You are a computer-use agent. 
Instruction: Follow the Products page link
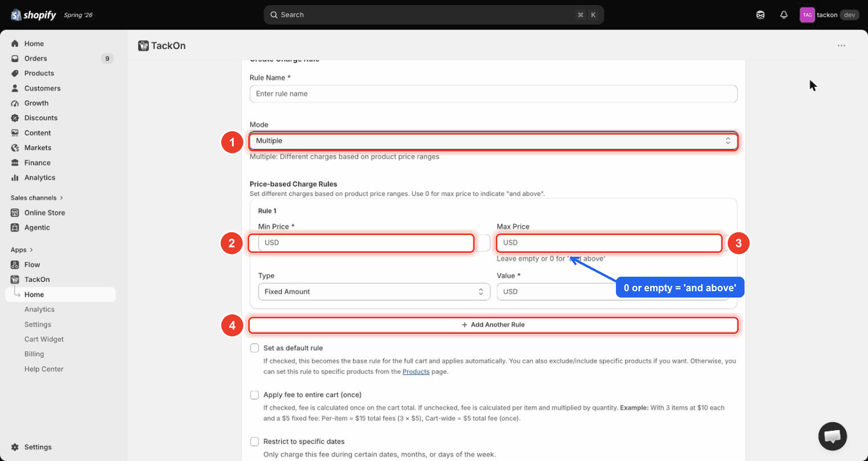click(416, 371)
